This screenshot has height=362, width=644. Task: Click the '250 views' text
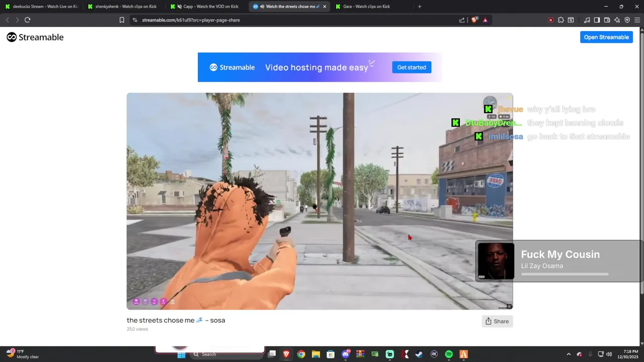137,329
